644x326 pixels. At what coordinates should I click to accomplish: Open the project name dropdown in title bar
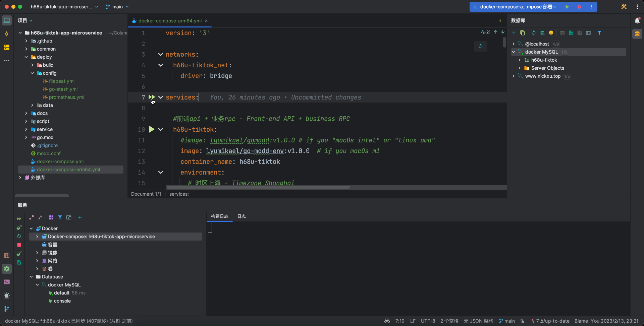(64, 7)
